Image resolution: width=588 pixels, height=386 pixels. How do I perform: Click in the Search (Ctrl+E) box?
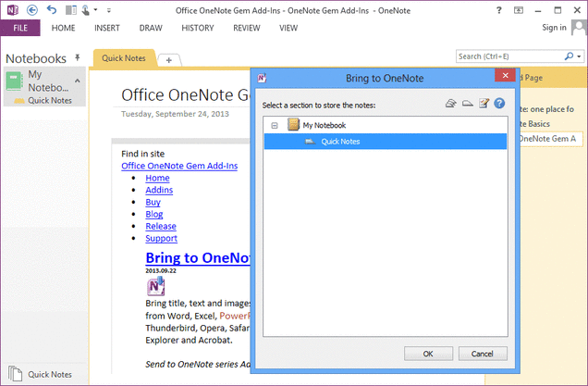(x=509, y=56)
